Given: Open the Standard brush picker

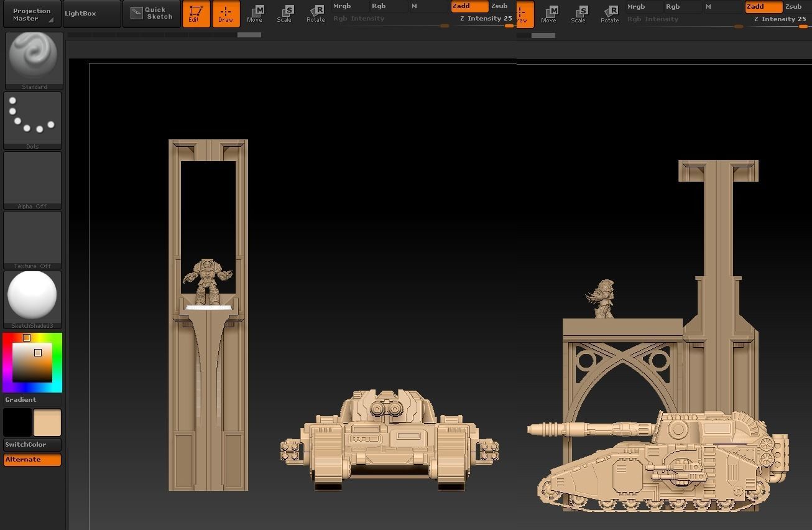Looking at the screenshot, I should [x=34, y=60].
